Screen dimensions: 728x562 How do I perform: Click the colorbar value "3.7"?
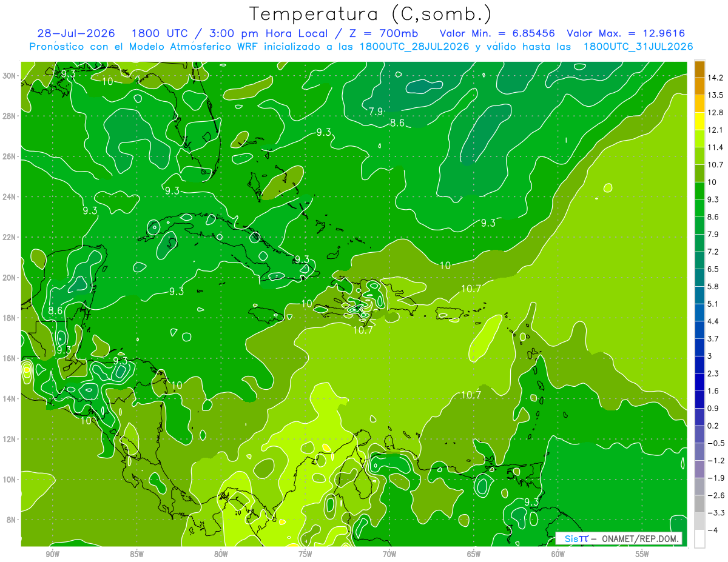tap(713, 338)
